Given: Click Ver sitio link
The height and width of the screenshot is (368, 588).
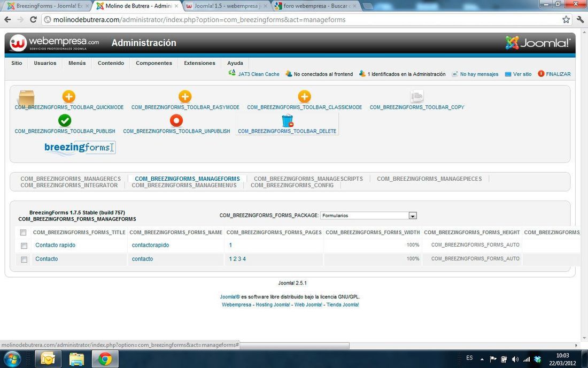Looking at the screenshot, I should 522,74.
